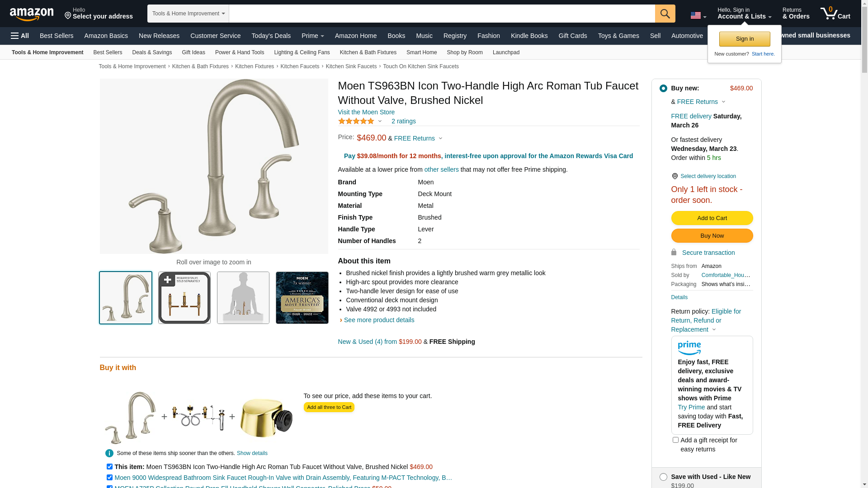Image resolution: width=868 pixels, height=488 pixels.
Task: Open the All hamburger menu
Action: point(20,36)
